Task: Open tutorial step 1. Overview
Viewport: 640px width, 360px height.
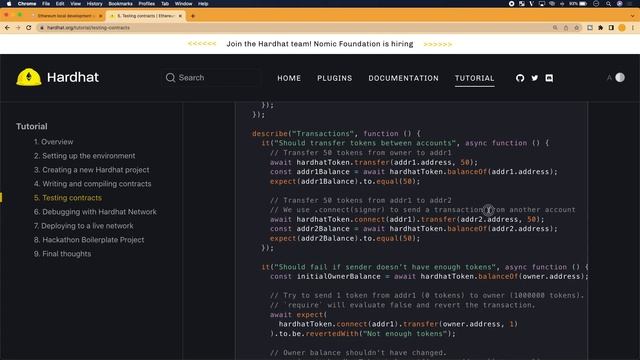Action: [53, 142]
